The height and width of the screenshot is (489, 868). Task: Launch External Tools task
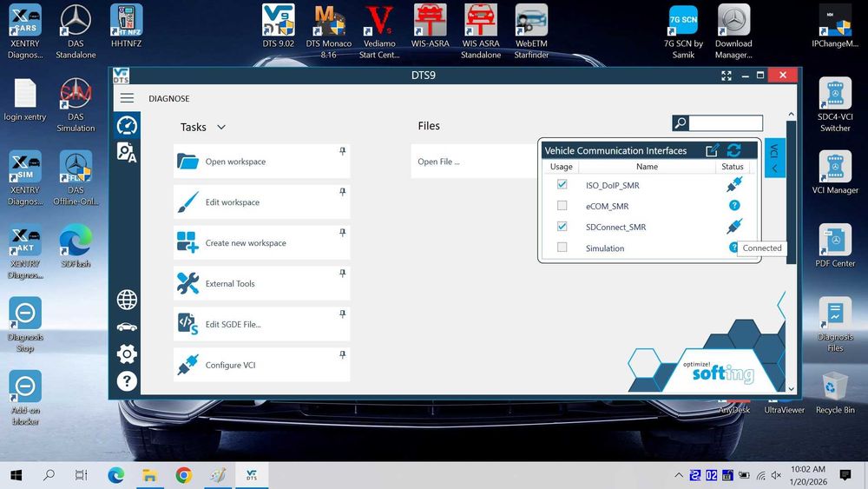[261, 283]
